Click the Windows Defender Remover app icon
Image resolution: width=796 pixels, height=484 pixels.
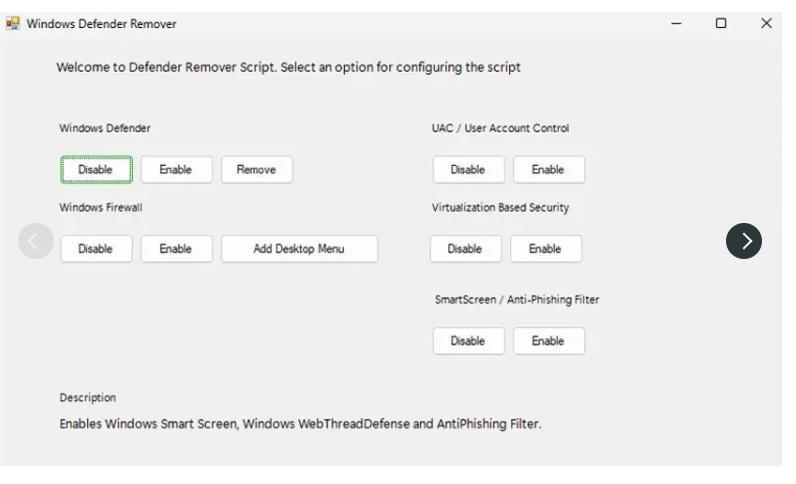13,23
